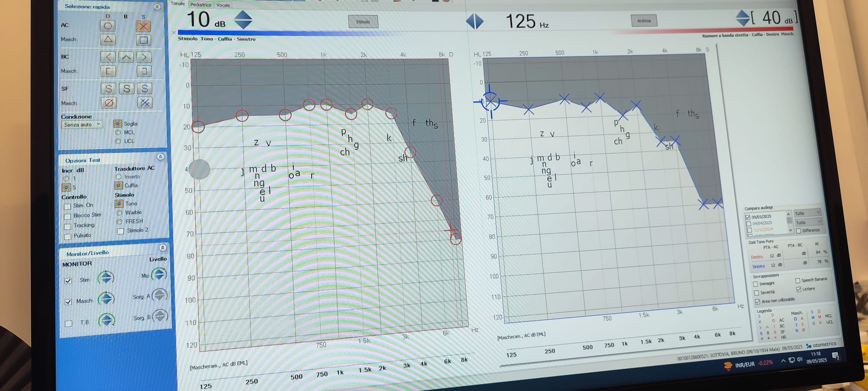
Task: Select masked SF left crossed X symbol
Action: 145,103
